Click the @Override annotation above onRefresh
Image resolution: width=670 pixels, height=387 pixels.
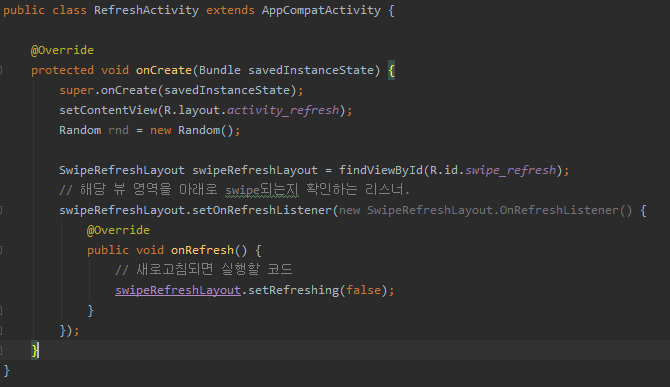pos(118,230)
